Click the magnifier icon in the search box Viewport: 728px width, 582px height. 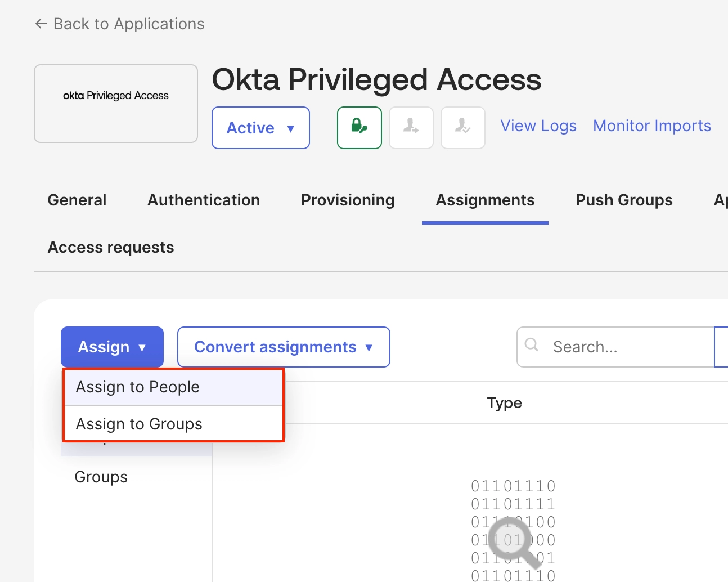[x=532, y=345]
